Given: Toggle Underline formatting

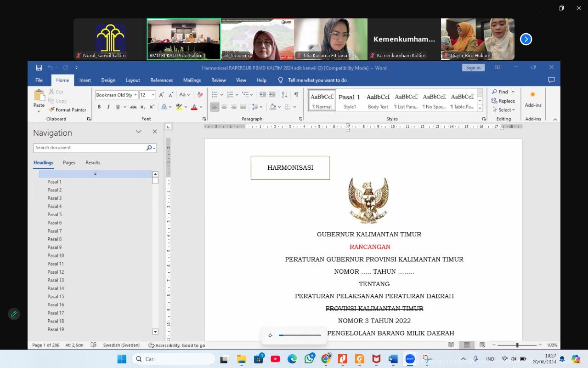Looking at the screenshot, I should [x=118, y=107].
